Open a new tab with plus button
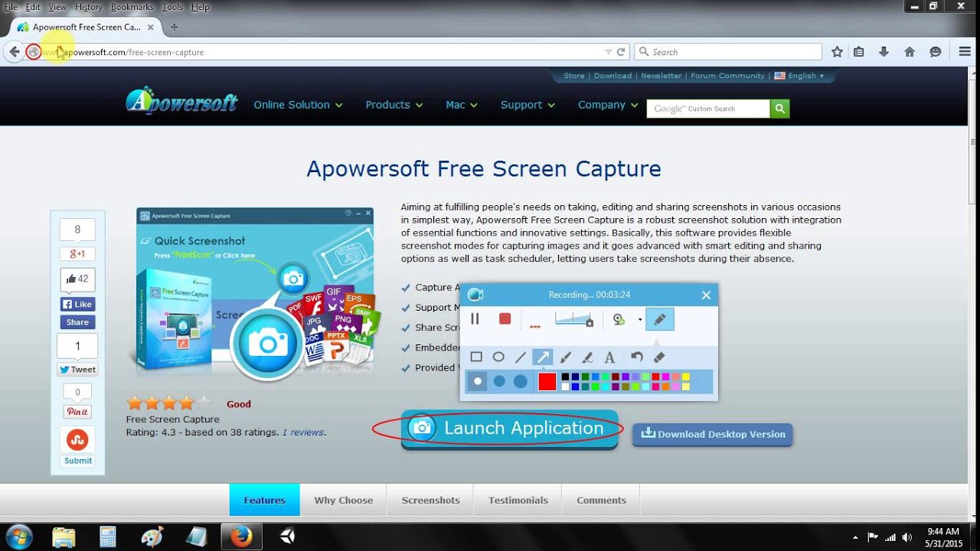The image size is (980, 551). click(x=174, y=27)
